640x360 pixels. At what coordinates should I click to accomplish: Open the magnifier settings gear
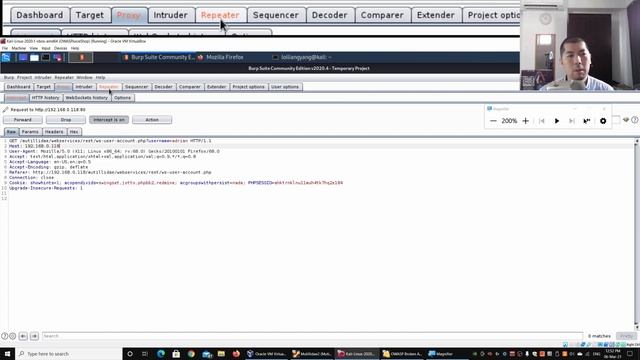(603, 121)
